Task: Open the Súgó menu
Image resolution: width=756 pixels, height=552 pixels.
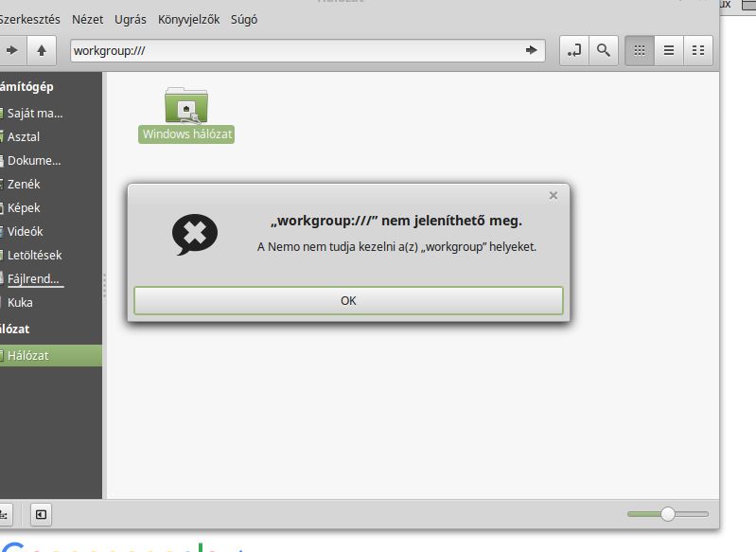Action: coord(244,19)
